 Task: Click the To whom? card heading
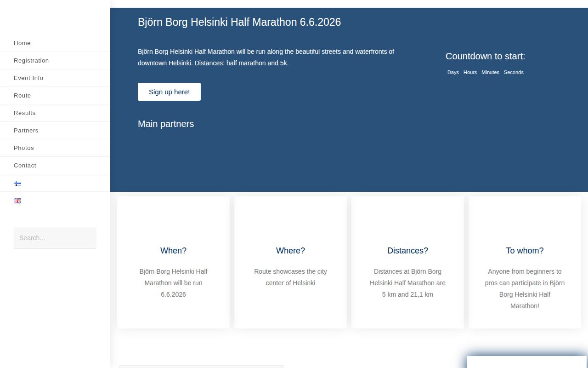tap(525, 251)
